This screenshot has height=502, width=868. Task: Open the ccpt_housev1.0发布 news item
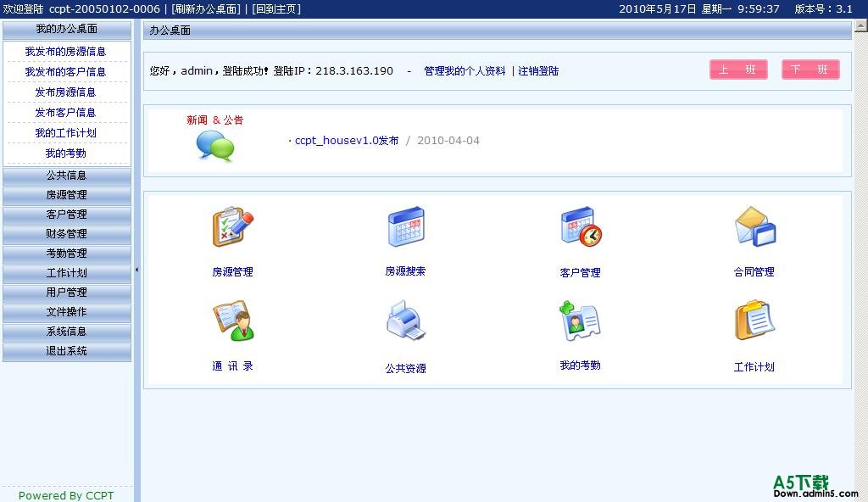pyautogui.click(x=347, y=141)
